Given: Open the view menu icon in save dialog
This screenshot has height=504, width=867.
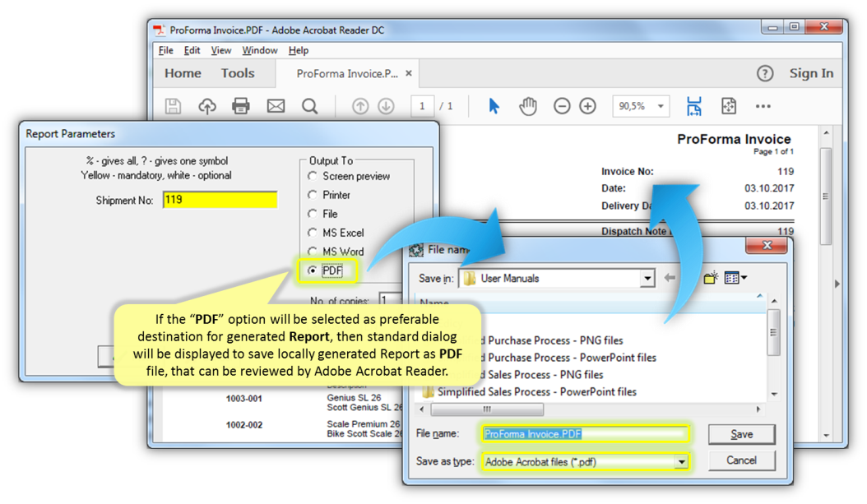Looking at the screenshot, I should point(735,277).
